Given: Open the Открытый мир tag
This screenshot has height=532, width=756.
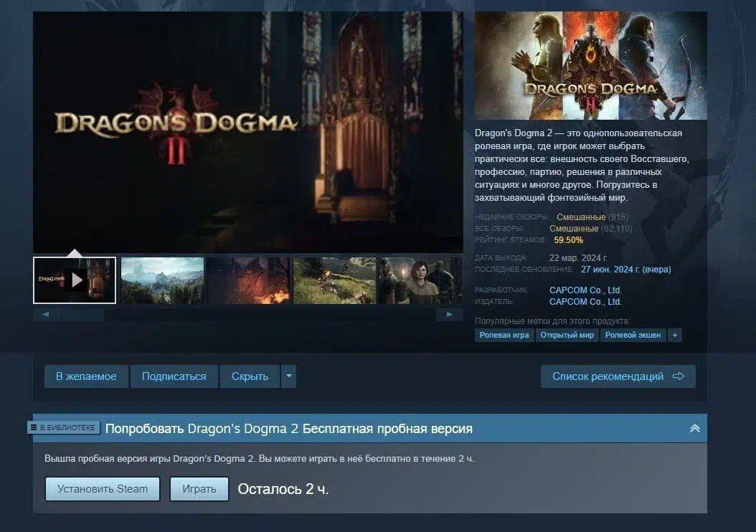Looking at the screenshot, I should [x=567, y=335].
